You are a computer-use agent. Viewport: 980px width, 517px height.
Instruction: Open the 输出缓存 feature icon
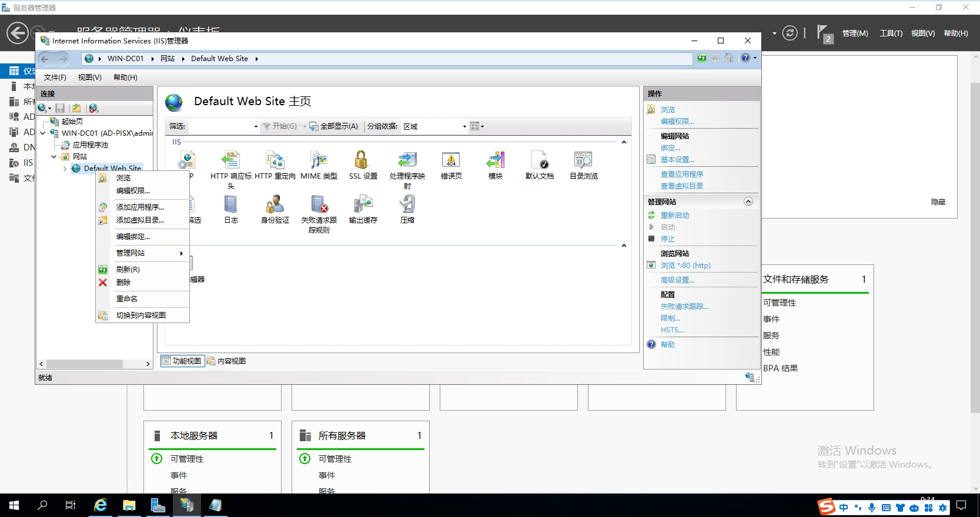(363, 205)
